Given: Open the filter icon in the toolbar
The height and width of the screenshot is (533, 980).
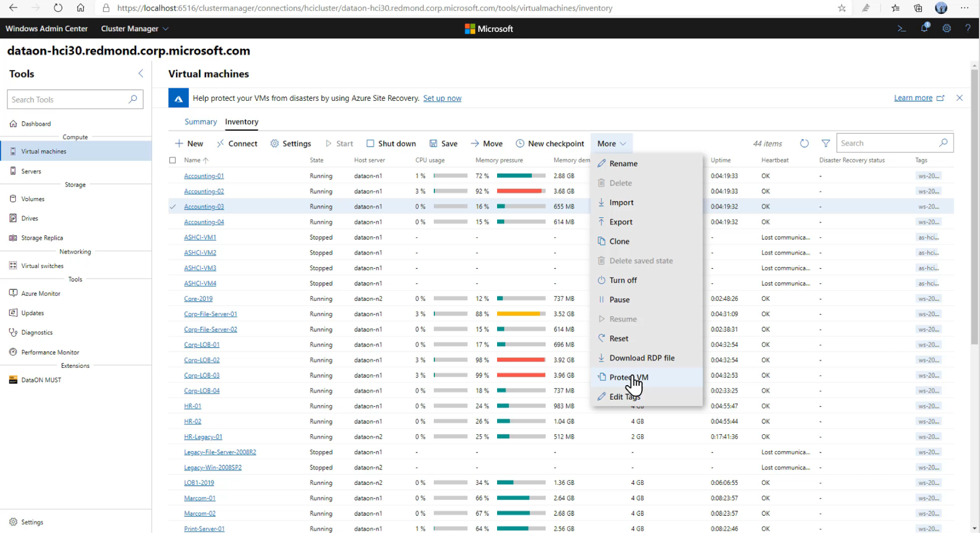Looking at the screenshot, I should (x=825, y=143).
